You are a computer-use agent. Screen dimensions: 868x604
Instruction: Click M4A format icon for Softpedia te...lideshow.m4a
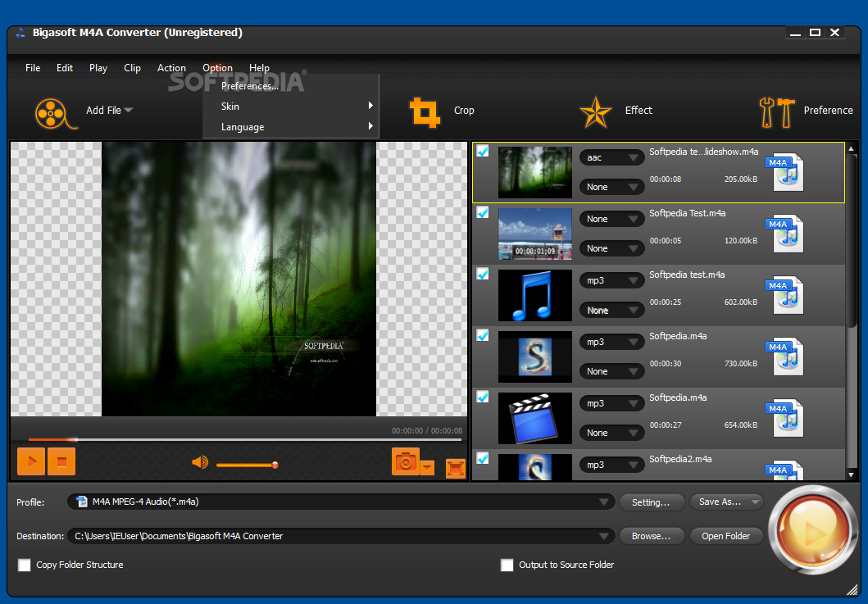tap(785, 172)
